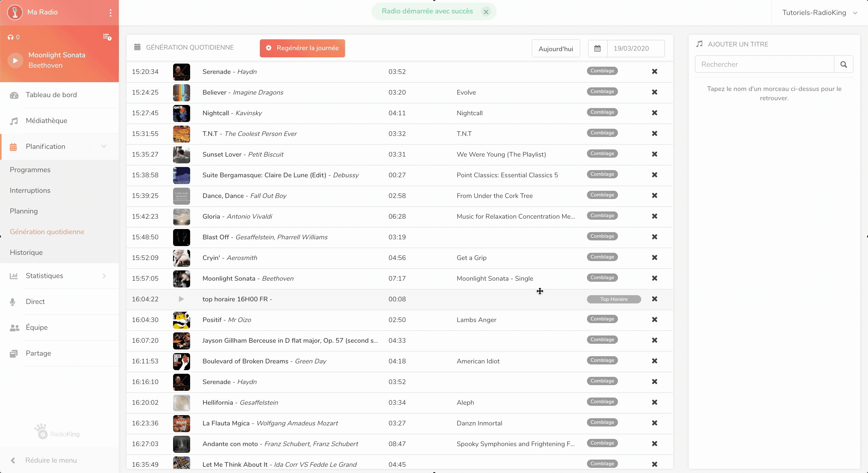Click album cell Point Classics: Essential Classics 5

(x=507, y=175)
